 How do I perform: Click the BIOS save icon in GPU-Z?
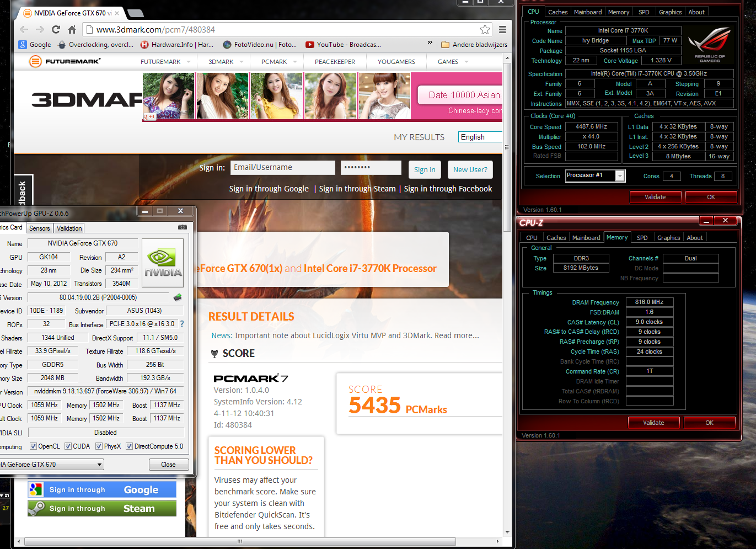(x=178, y=297)
